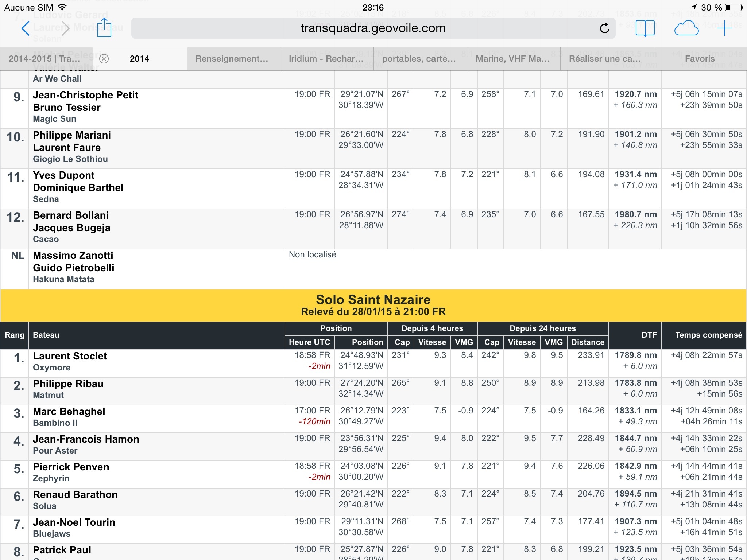Screen dimensions: 747x560
Task: Open the bookmarks book icon
Action: click(x=645, y=28)
